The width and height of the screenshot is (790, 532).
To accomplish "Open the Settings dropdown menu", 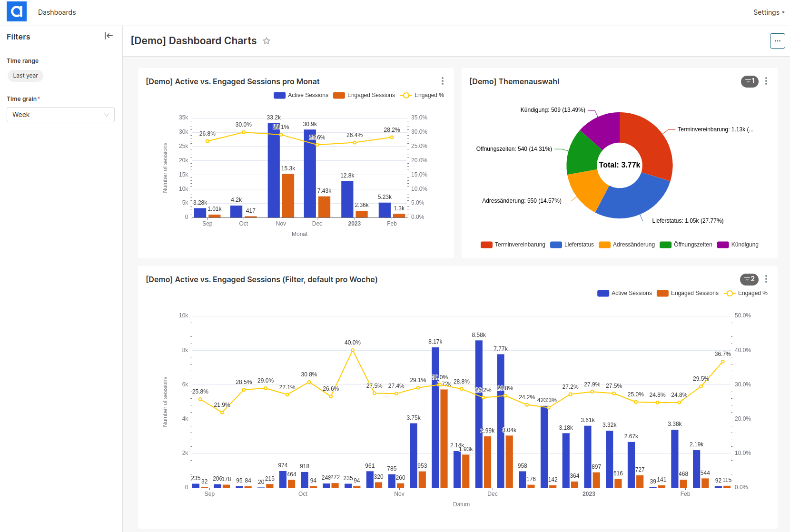I will click(769, 12).
